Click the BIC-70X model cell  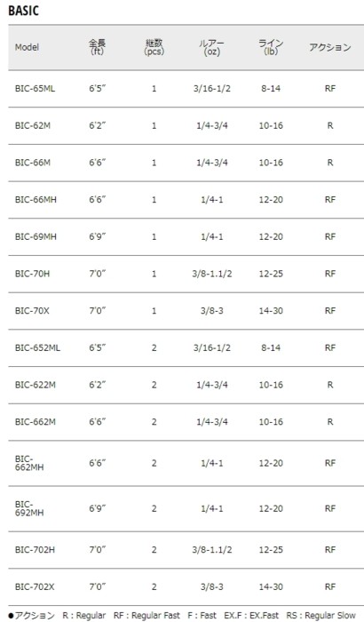point(32,311)
